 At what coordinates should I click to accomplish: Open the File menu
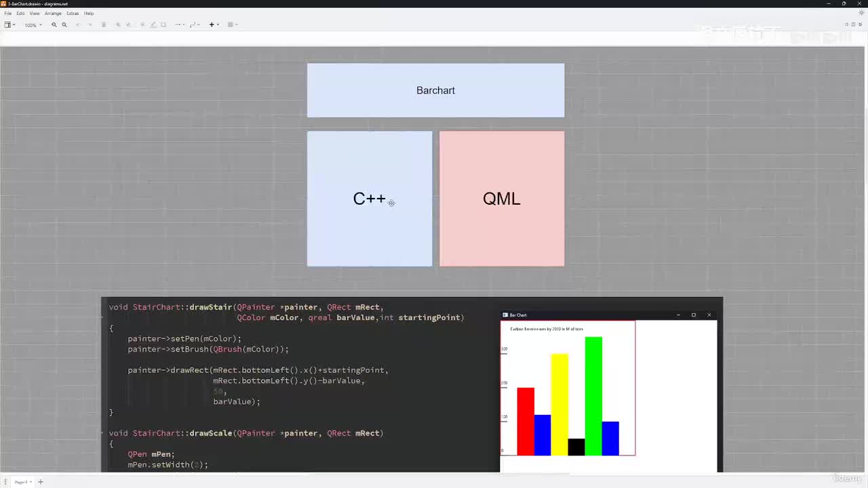click(x=8, y=14)
